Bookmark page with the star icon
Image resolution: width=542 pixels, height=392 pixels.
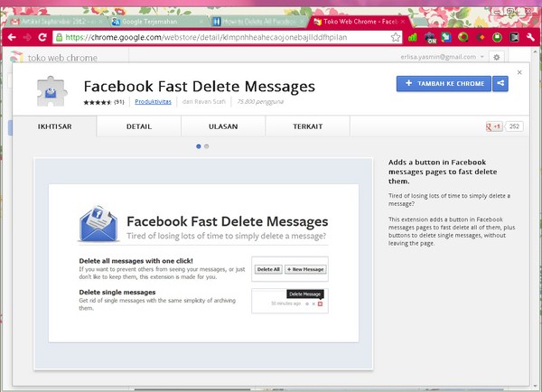(396, 37)
